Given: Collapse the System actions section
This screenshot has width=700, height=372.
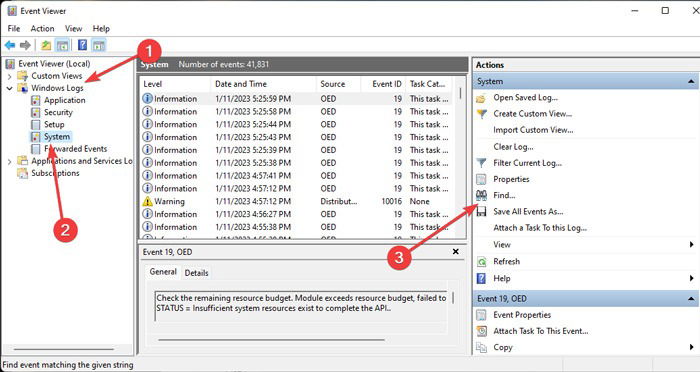Looking at the screenshot, I should click(691, 81).
